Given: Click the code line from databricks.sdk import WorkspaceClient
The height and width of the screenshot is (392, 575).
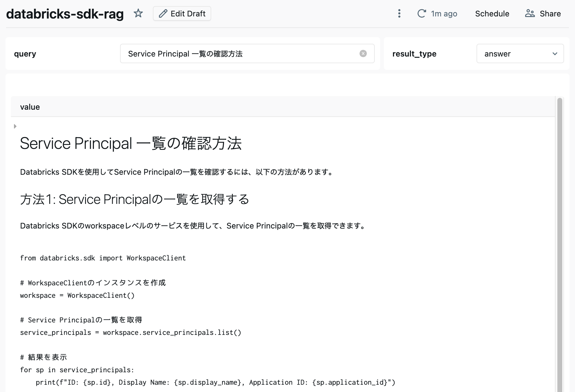Looking at the screenshot, I should coord(103,258).
